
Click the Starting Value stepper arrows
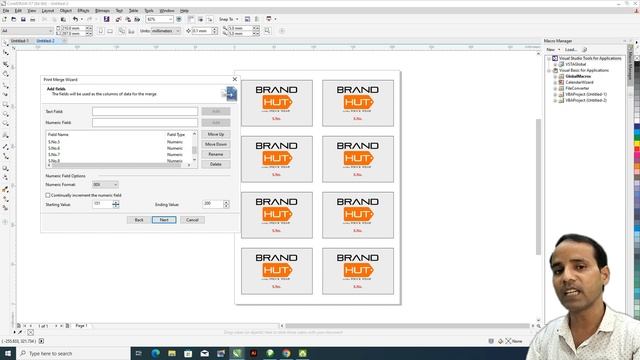116,204
